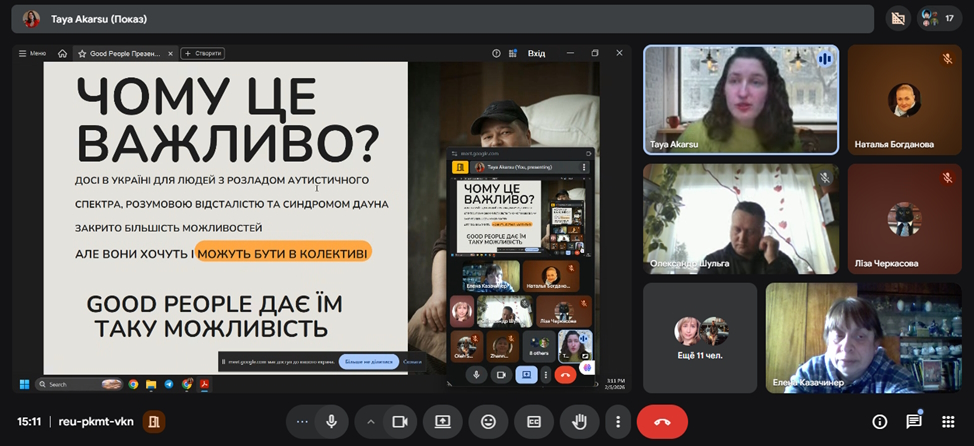This screenshot has width=974, height=446.
Task: Click the share screen (present) icon
Action: click(x=443, y=422)
